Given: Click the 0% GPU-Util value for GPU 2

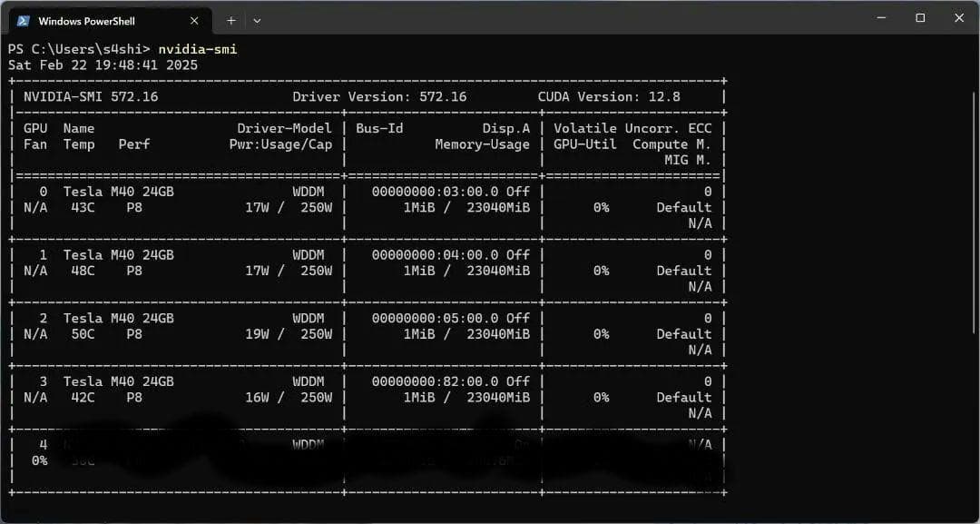Looking at the screenshot, I should point(603,333).
